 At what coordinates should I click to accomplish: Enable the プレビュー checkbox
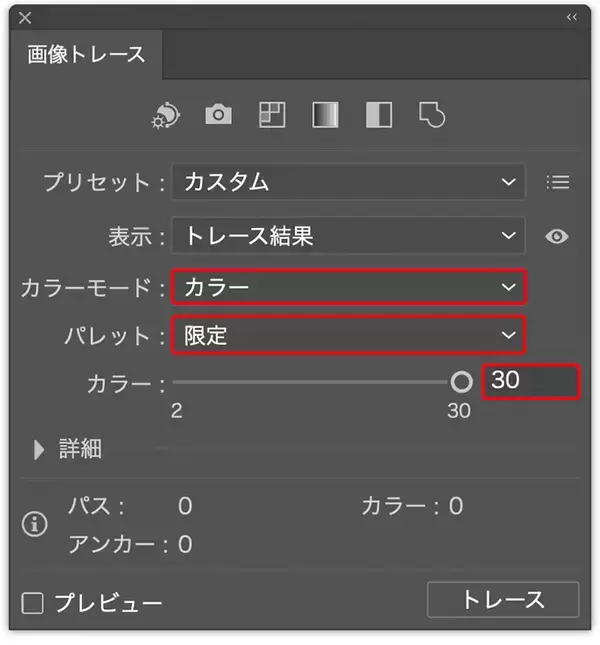coord(32,603)
